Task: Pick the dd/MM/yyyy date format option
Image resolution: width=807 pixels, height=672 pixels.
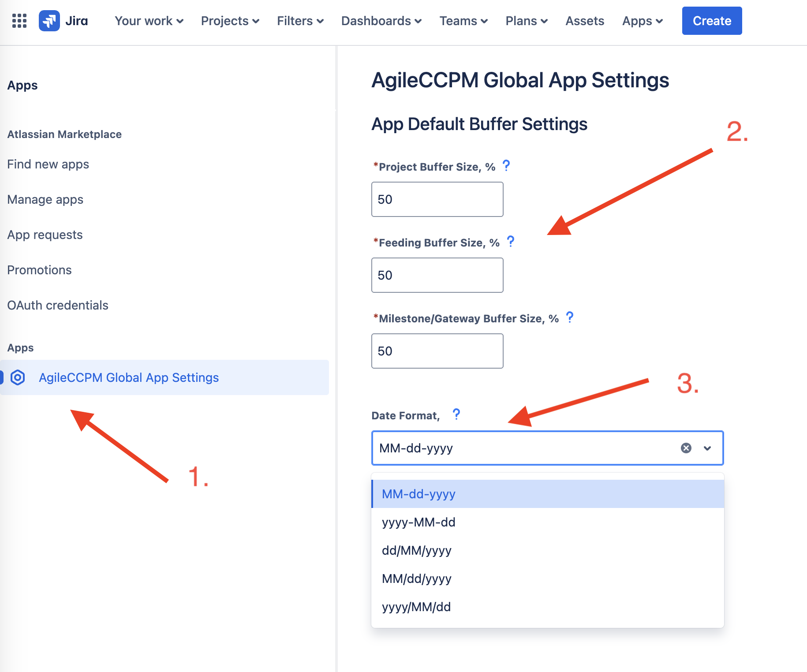Action: (x=548, y=550)
